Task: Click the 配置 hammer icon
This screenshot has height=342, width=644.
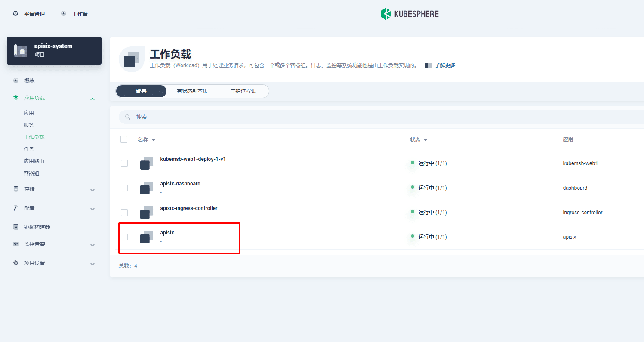Action: (16, 208)
